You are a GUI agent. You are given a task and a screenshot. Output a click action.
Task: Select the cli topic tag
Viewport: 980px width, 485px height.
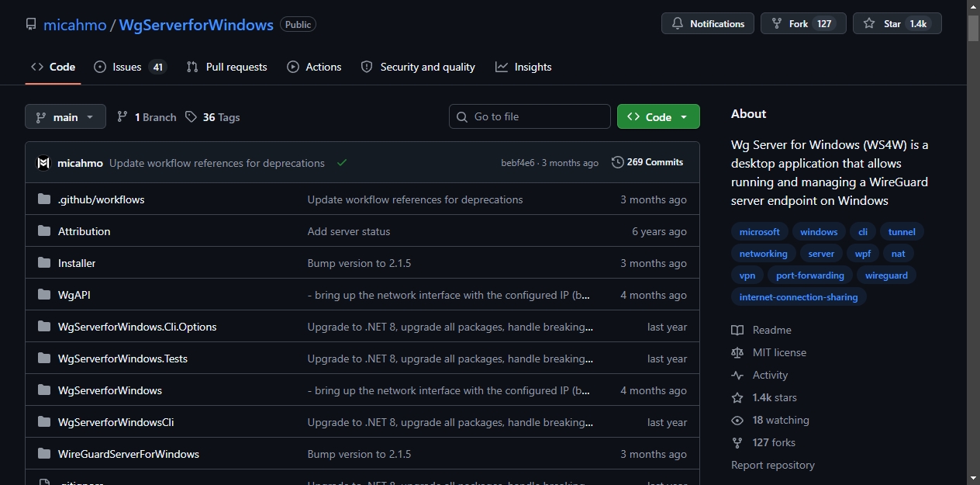tap(863, 232)
